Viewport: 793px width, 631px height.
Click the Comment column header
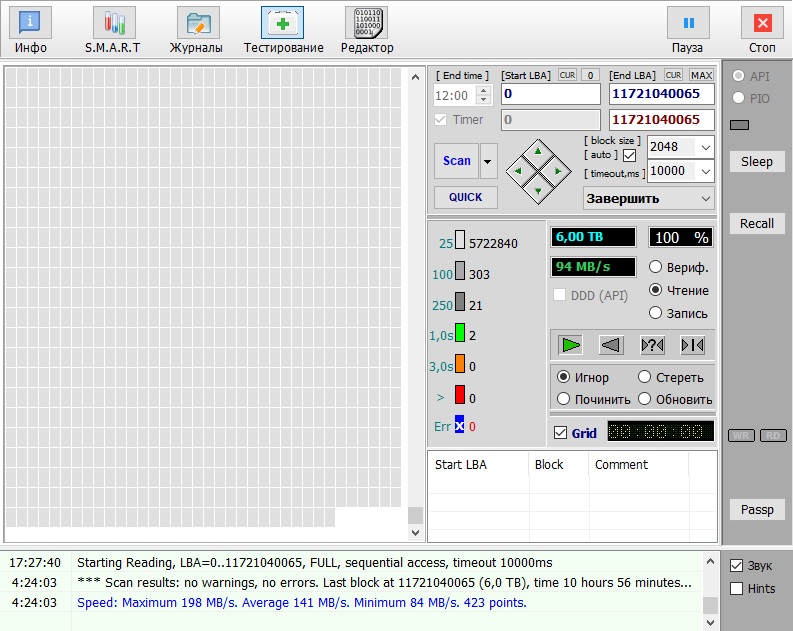pyautogui.click(x=639, y=465)
